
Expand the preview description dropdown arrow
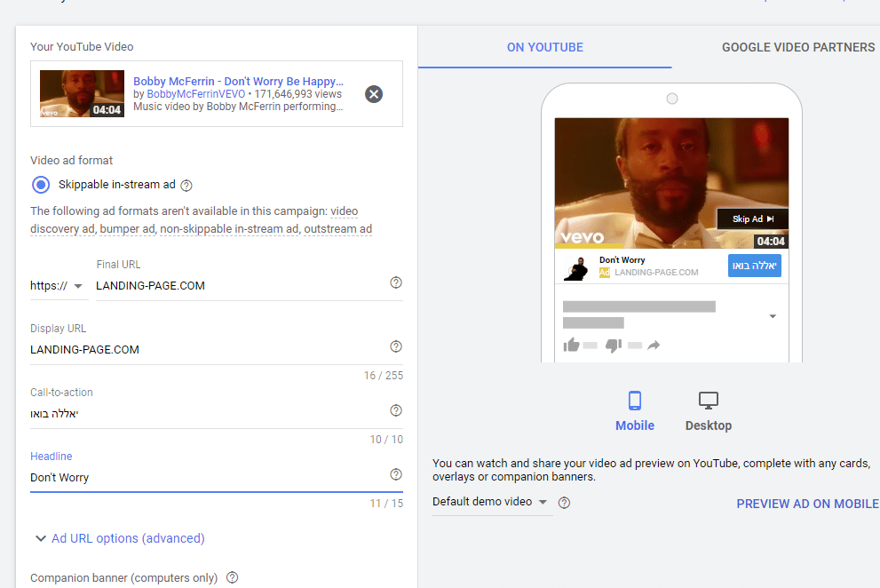773,316
